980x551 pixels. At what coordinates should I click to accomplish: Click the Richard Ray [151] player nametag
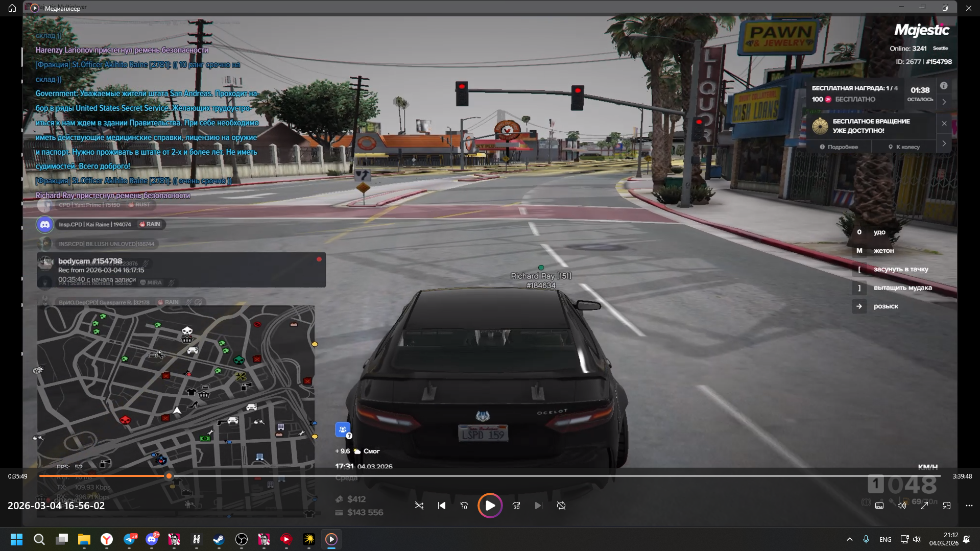541,276
